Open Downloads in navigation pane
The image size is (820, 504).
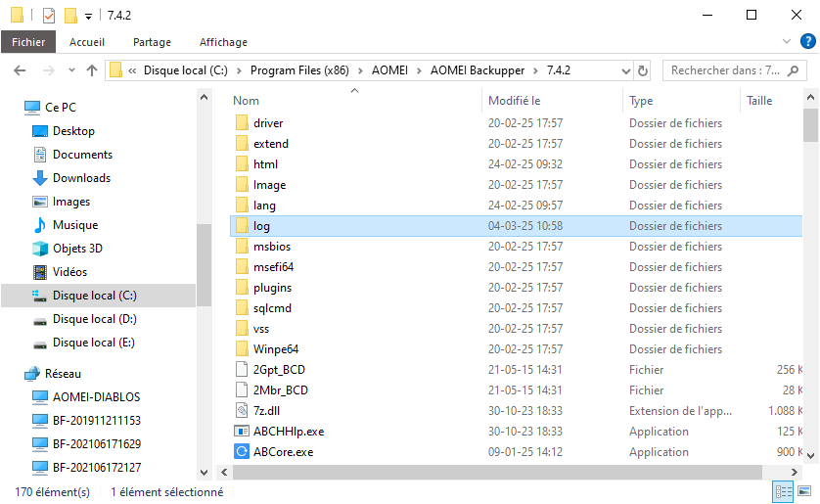point(81,178)
